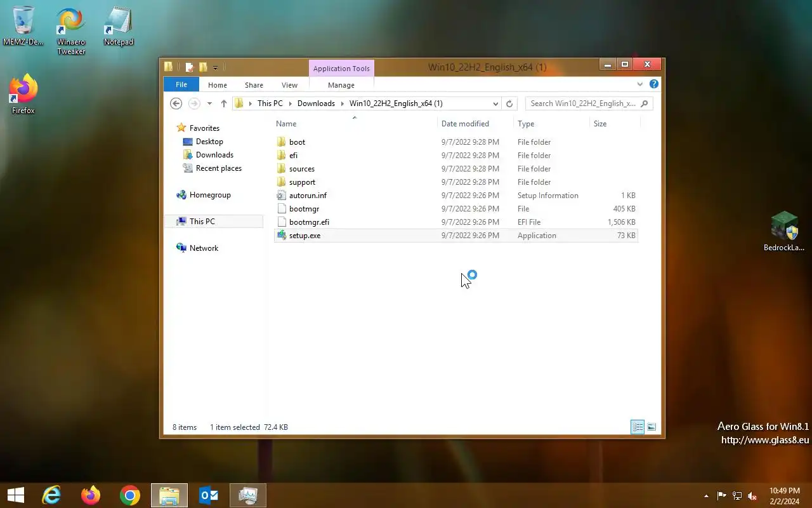Image resolution: width=812 pixels, height=508 pixels.
Task: Switch to Large icons view layout
Action: [652, 427]
